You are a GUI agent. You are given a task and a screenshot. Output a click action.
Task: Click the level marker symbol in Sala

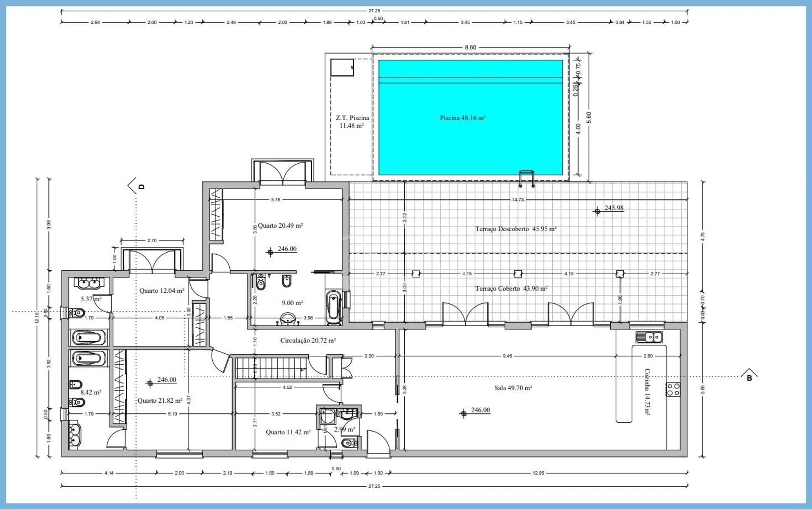[464, 413]
